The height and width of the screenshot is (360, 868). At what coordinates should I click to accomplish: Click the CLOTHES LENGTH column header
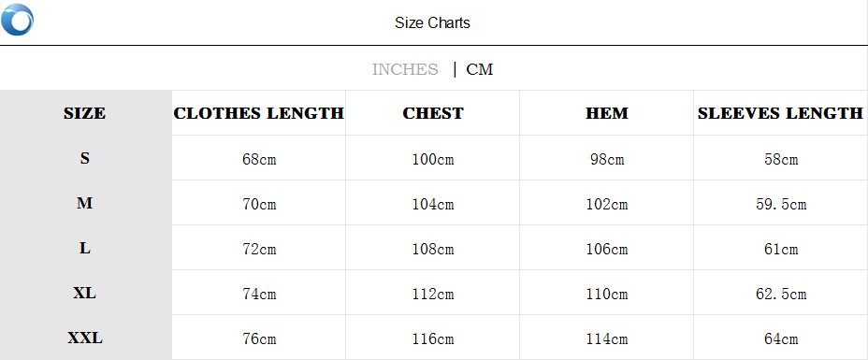[x=258, y=113]
